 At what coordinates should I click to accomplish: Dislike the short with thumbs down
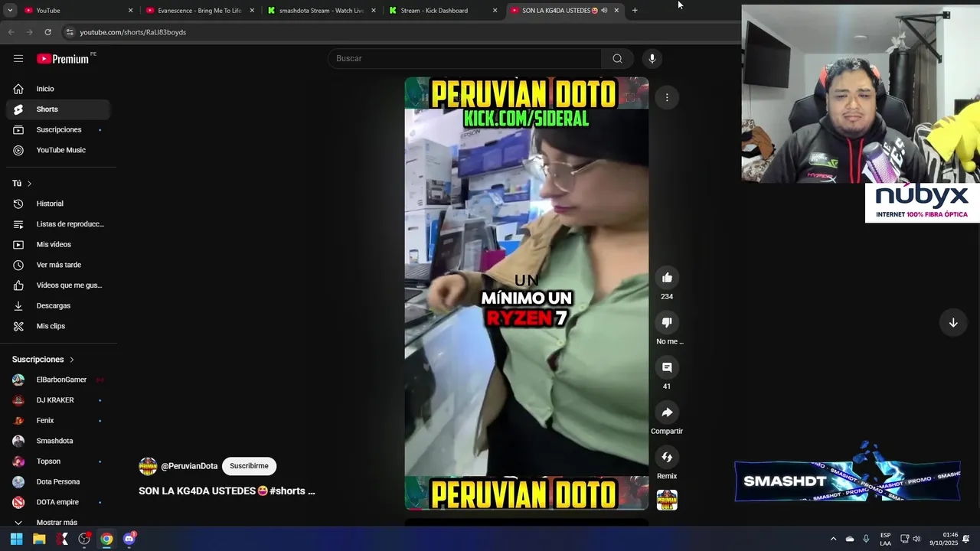click(x=667, y=322)
